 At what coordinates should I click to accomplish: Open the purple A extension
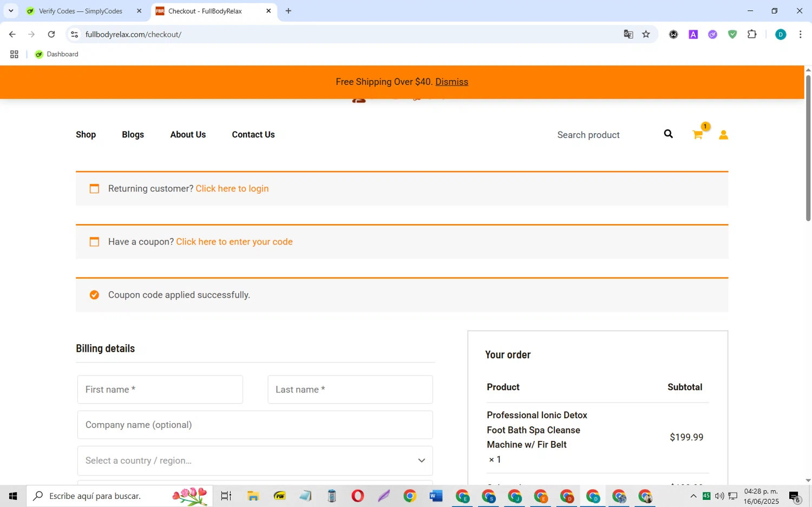coord(693,34)
